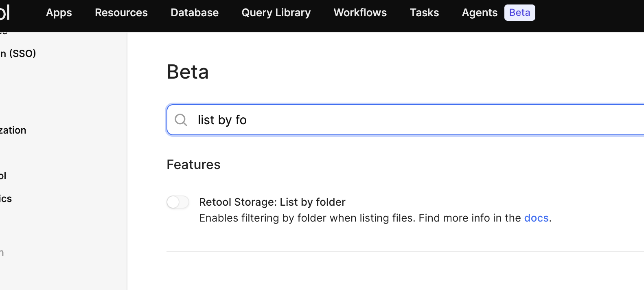The width and height of the screenshot is (644, 290).
Task: Click the magnifying glass search icon
Action: point(181,120)
